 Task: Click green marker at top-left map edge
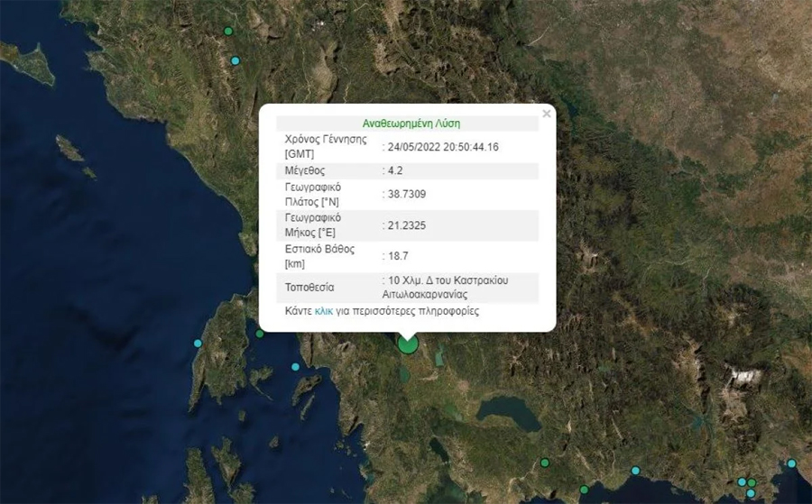pos(228,32)
